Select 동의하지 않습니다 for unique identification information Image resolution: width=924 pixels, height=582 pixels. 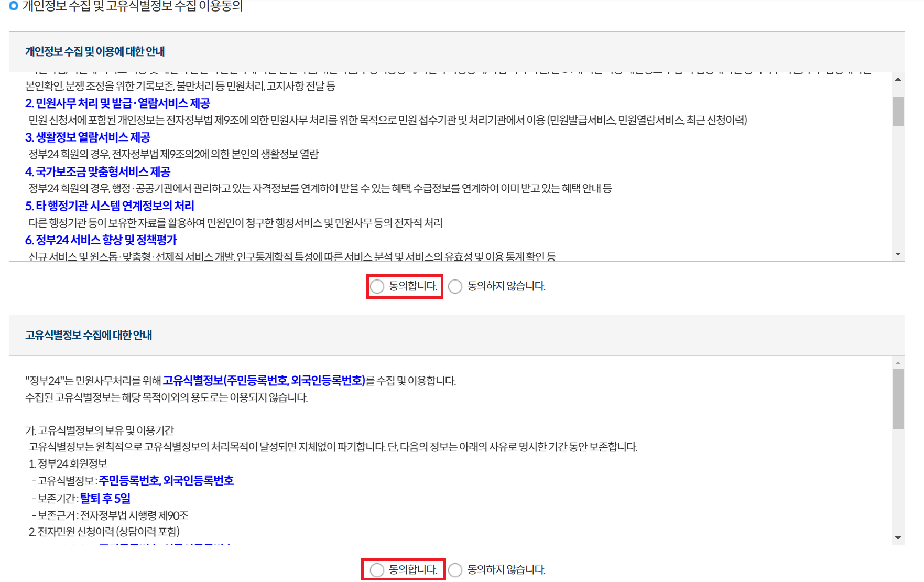coord(455,569)
